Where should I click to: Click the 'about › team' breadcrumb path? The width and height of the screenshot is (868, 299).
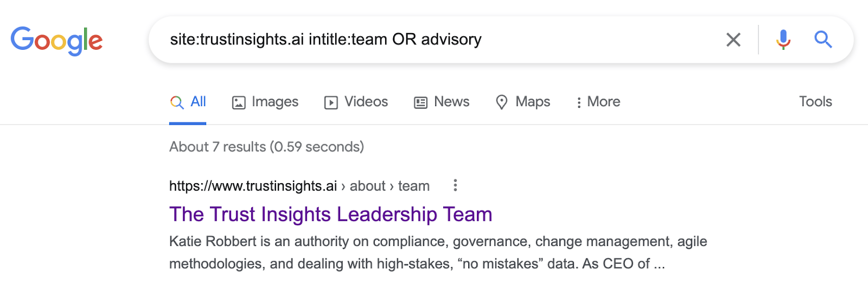click(x=389, y=186)
